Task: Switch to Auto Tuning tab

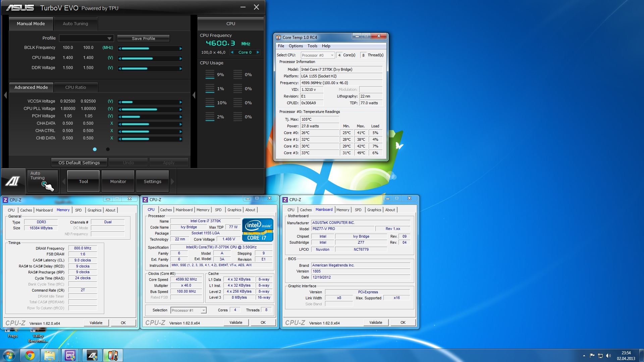Action: (75, 24)
